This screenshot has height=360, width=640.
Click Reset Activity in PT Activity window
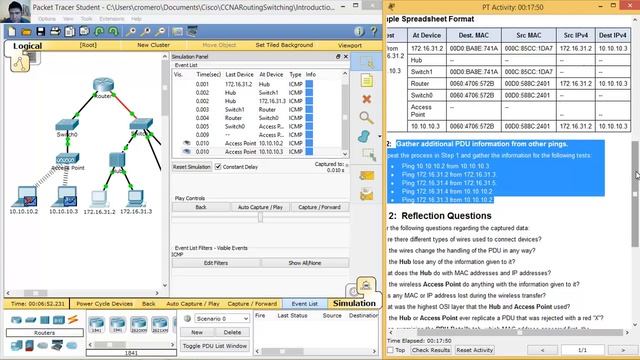[475, 350]
